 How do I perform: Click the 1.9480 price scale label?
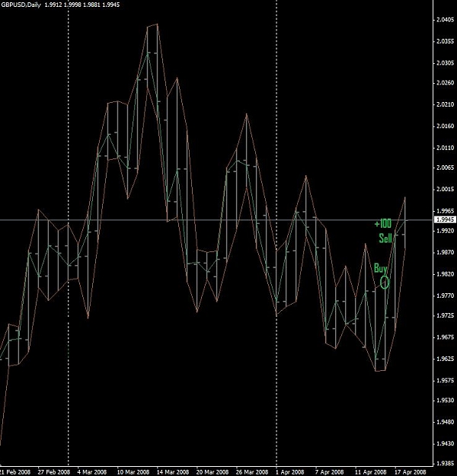tap(445, 422)
